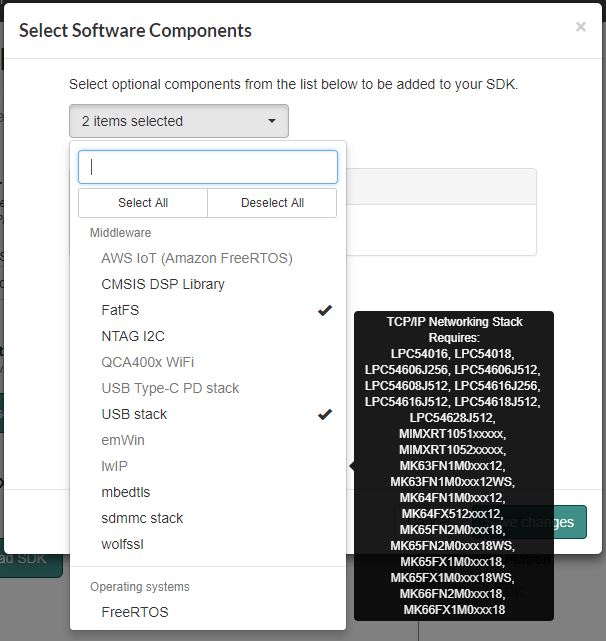Click the component search text field
The image size is (606, 641).
tap(208, 167)
